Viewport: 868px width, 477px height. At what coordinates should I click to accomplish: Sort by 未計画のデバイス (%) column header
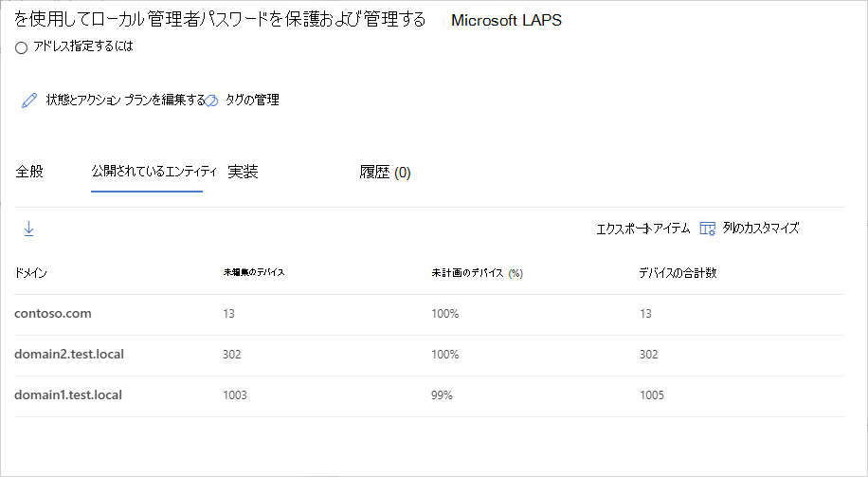coord(477,273)
